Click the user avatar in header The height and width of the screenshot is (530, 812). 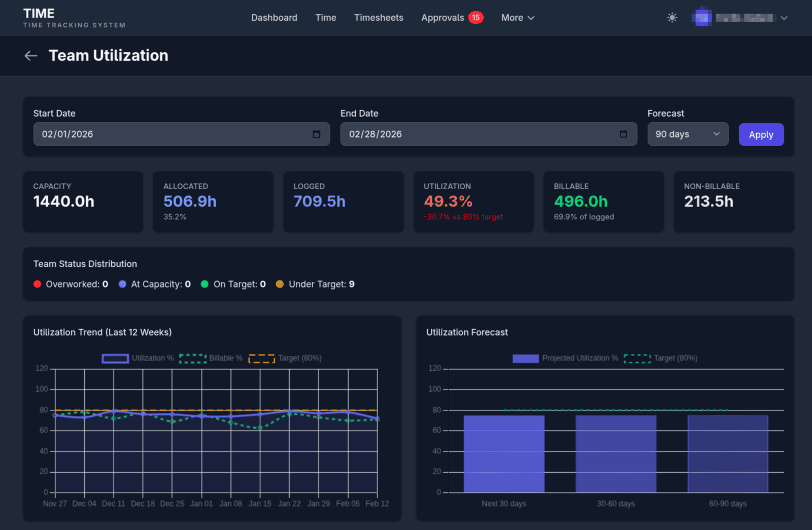pyautogui.click(x=702, y=18)
